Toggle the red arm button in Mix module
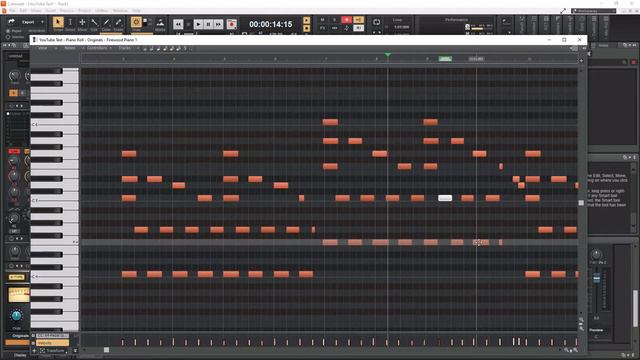The height and width of the screenshot is (360, 640). click(x=347, y=20)
